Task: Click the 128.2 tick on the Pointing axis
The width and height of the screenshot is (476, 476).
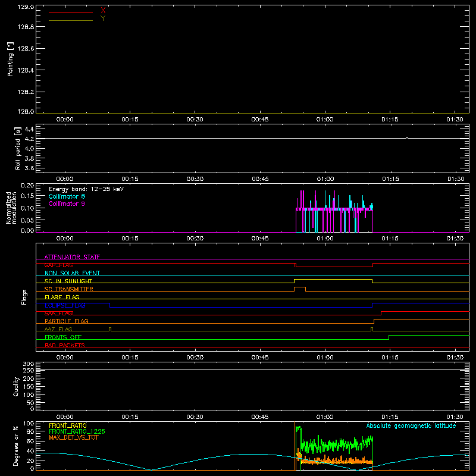Action: tap(26, 92)
